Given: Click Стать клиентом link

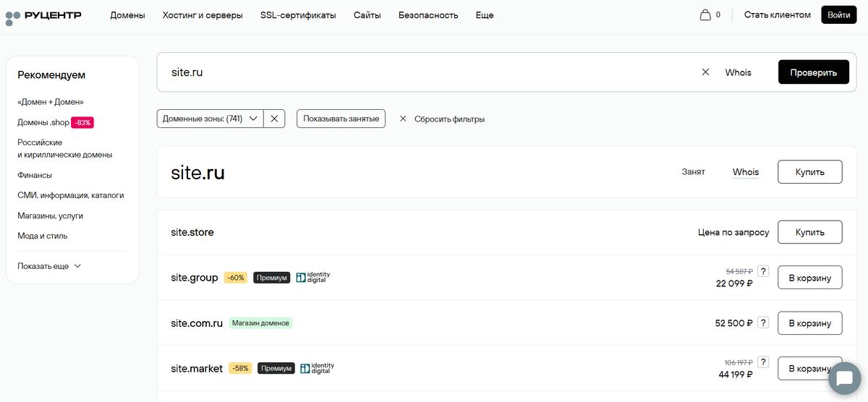Looking at the screenshot, I should (x=778, y=14).
